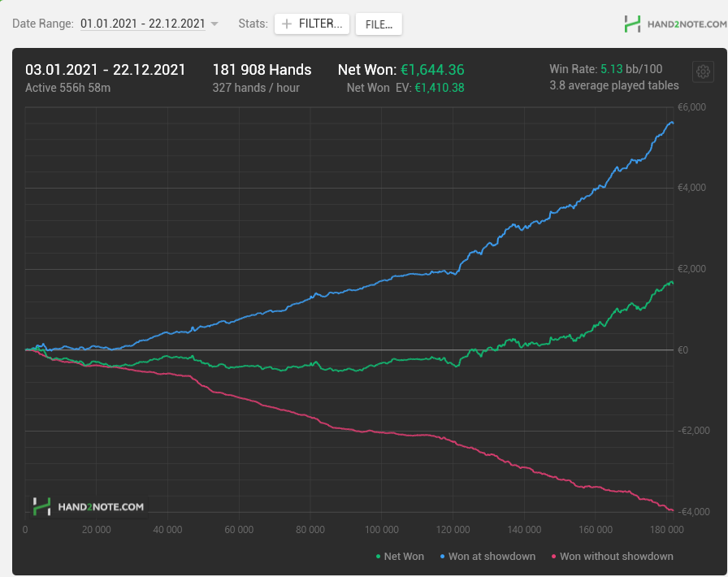This screenshot has height=577, width=728.
Task: Click the Date Range: label
Action: pyautogui.click(x=43, y=24)
